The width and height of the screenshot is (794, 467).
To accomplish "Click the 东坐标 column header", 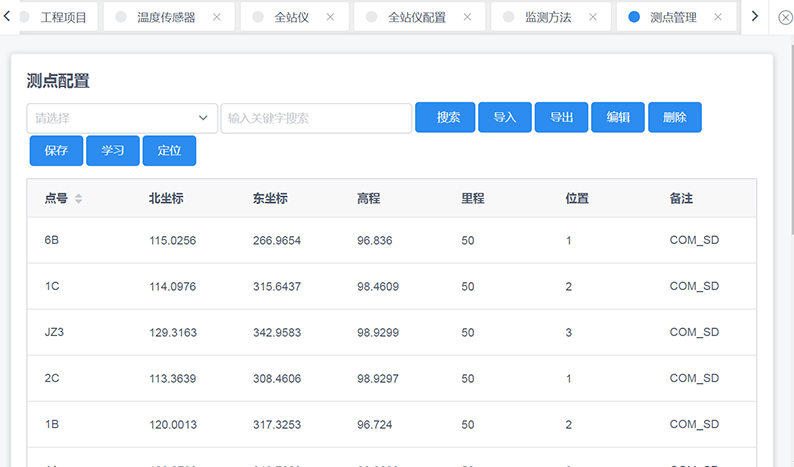I will 270,199.
